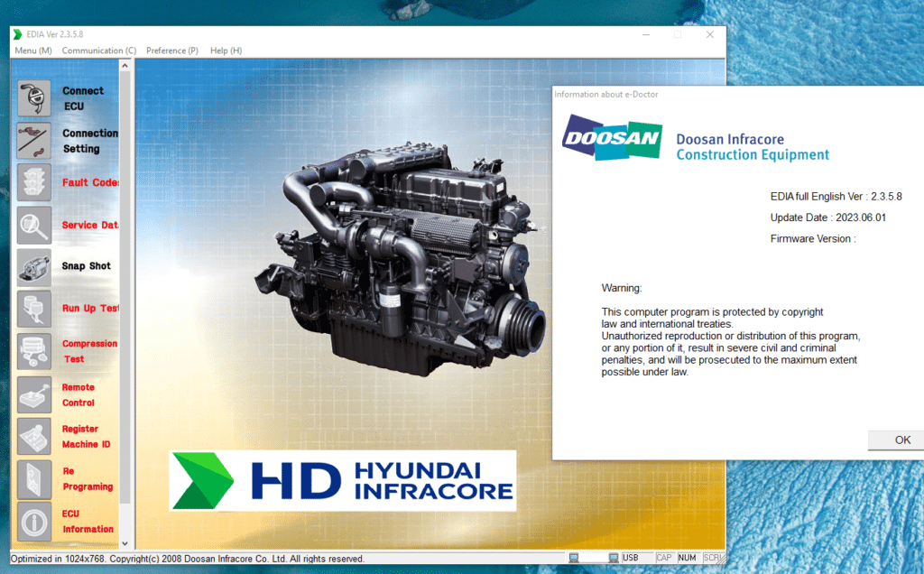The height and width of the screenshot is (574, 924).
Task: Open the Preference (P) menu
Action: (172, 51)
